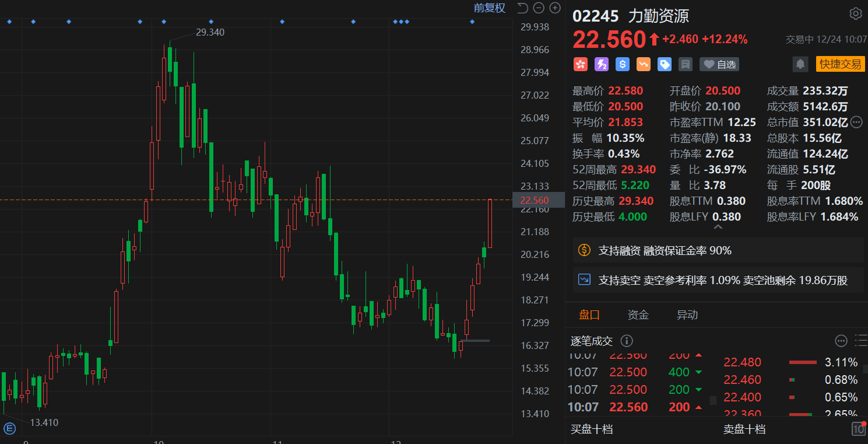Image resolution: width=868 pixels, height=444 pixels.
Task: Add stock to 自选 watchlist
Action: pos(719,64)
